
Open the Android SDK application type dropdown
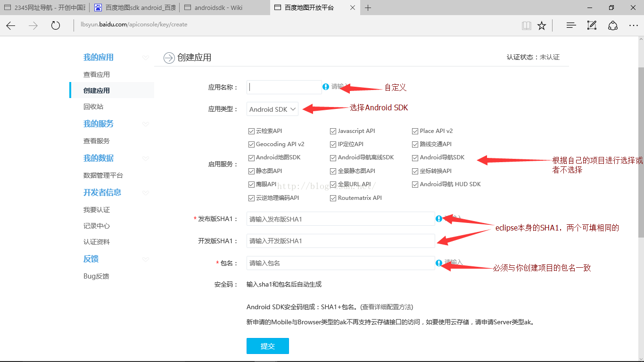272,108
